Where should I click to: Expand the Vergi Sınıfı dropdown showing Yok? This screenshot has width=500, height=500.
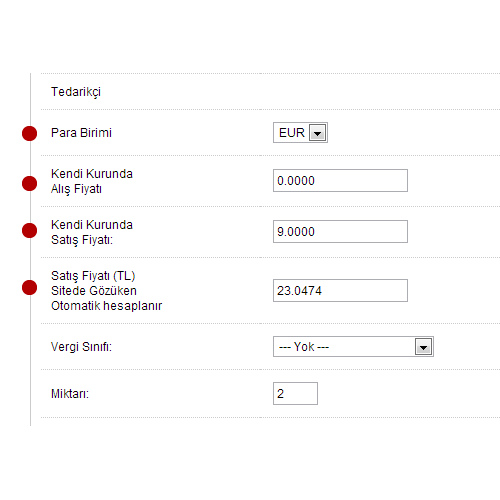pyautogui.click(x=353, y=347)
